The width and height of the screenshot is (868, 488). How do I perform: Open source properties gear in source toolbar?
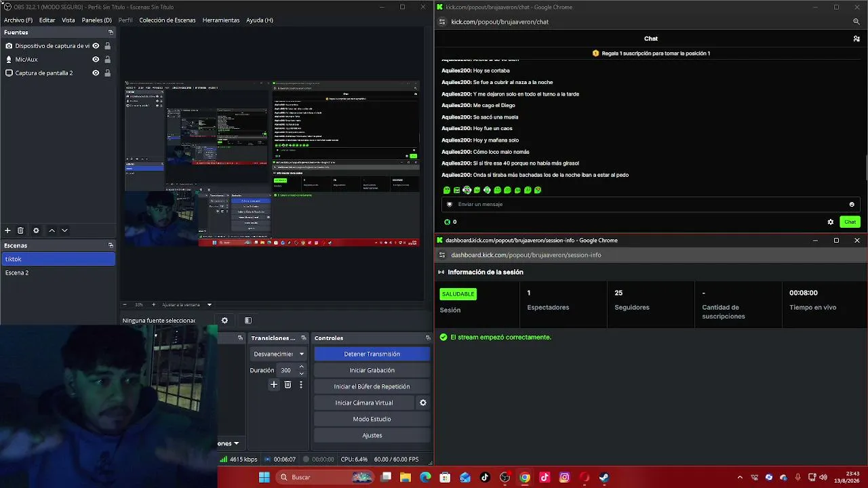pyautogui.click(x=224, y=321)
